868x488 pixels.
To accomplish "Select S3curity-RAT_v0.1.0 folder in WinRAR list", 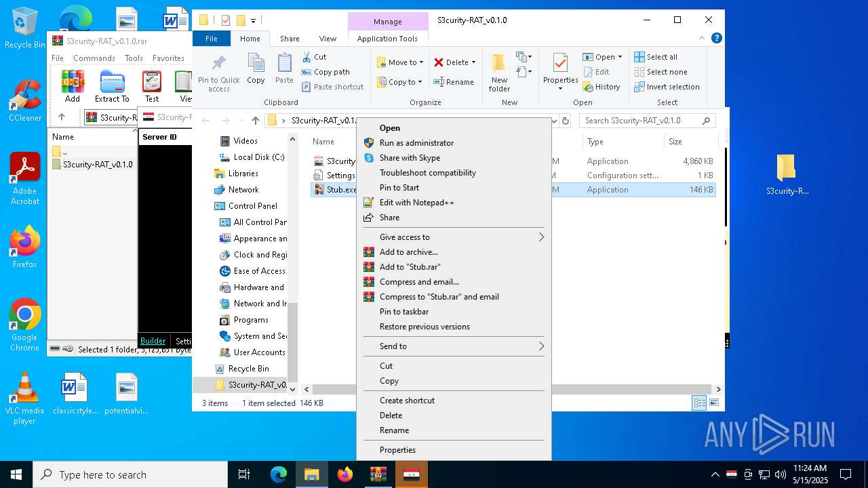I will pos(92,165).
